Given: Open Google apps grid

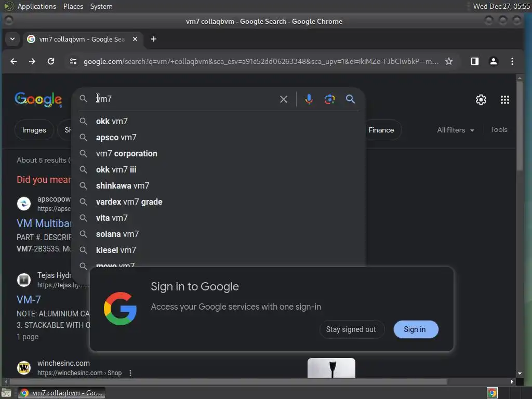Looking at the screenshot, I should [505, 100].
